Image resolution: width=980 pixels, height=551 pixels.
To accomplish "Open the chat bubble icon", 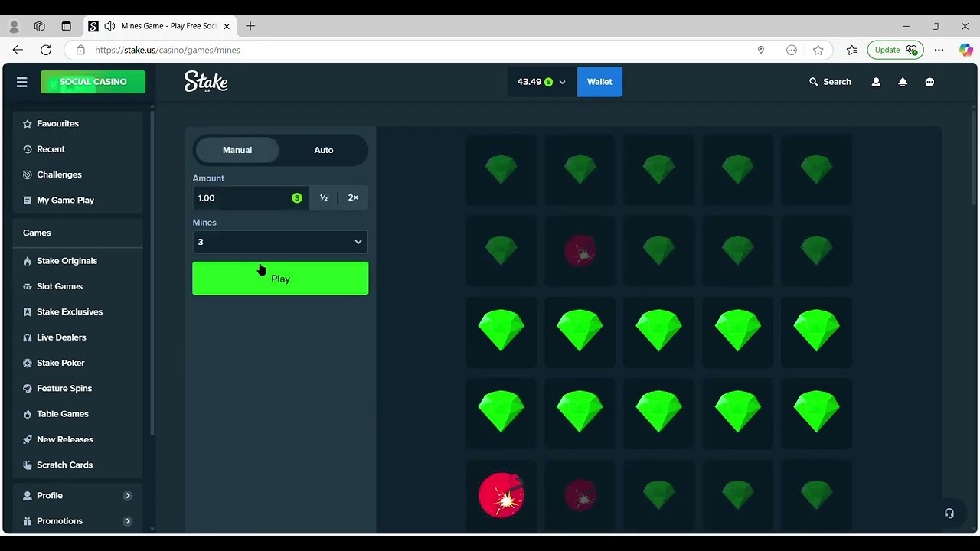I will [x=929, y=82].
